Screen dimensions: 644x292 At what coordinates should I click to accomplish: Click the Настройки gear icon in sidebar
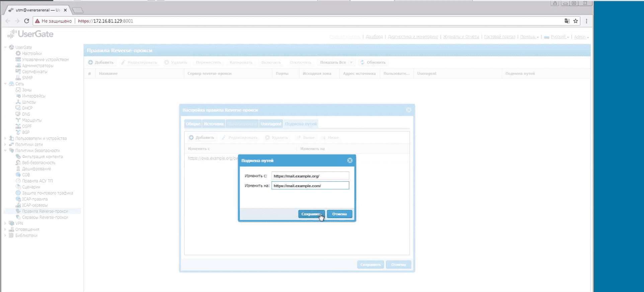[x=18, y=53]
